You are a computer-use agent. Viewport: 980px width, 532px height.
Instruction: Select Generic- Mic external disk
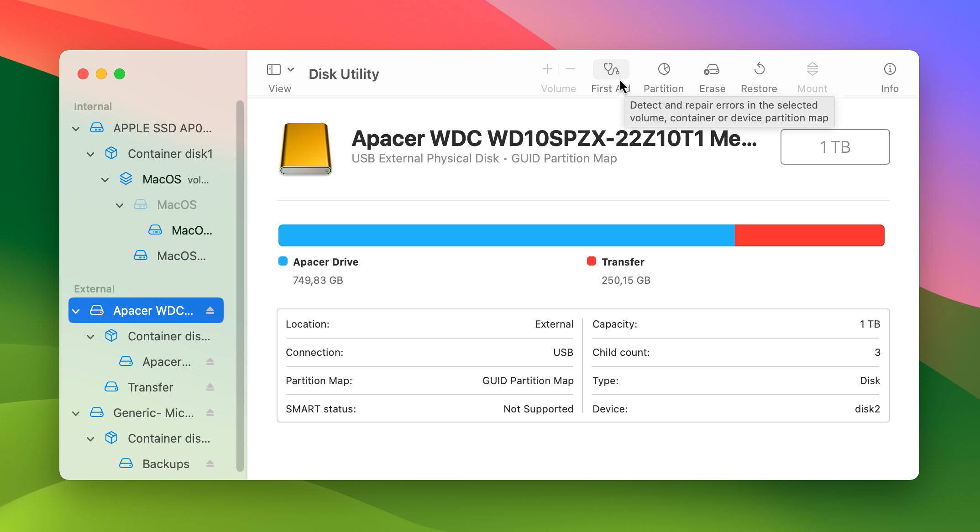point(146,413)
